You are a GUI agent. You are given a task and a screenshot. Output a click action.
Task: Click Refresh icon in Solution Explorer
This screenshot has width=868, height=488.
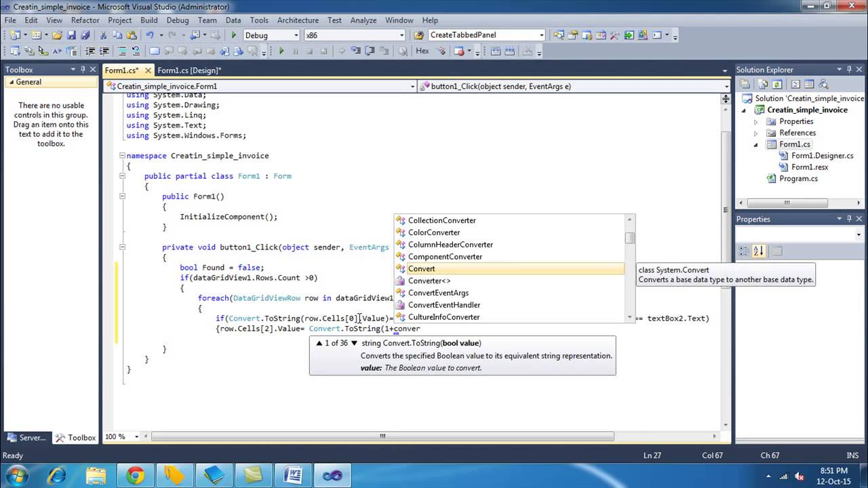click(777, 84)
